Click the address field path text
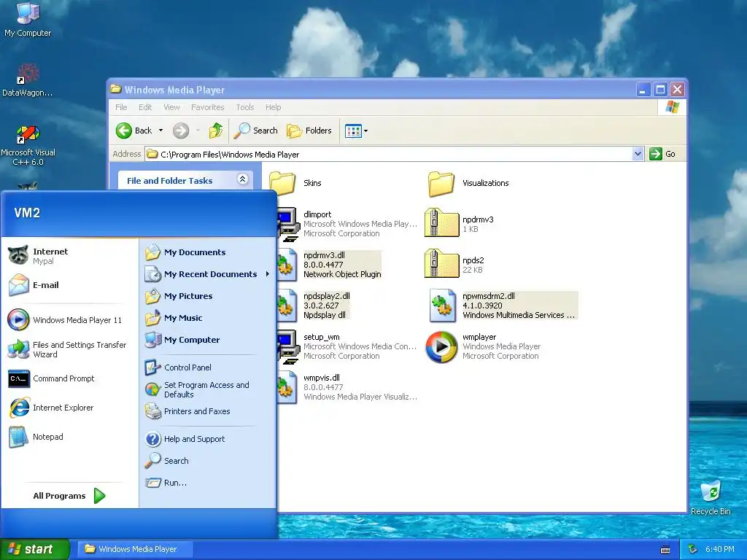The height and width of the screenshot is (560, 747). tap(230, 155)
